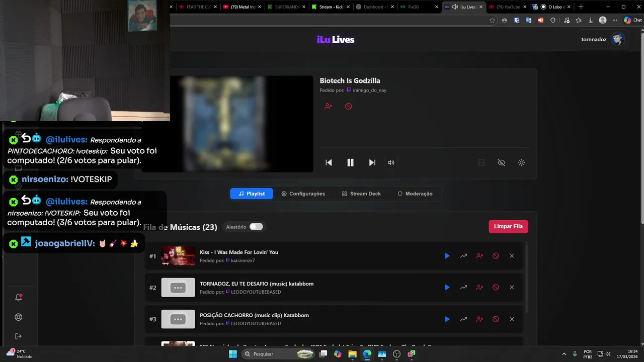Open the browser three-dots menu
Image resolution: width=644 pixels, height=362 pixels.
coord(614,20)
